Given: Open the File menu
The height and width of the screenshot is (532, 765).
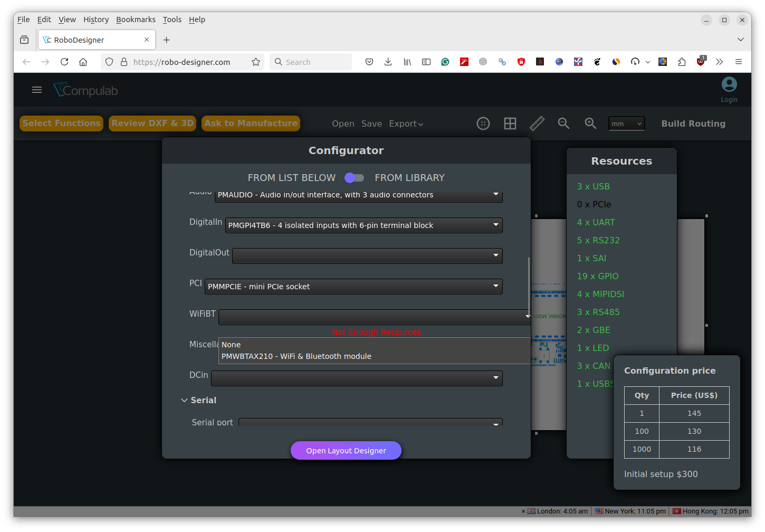Looking at the screenshot, I should pos(24,20).
